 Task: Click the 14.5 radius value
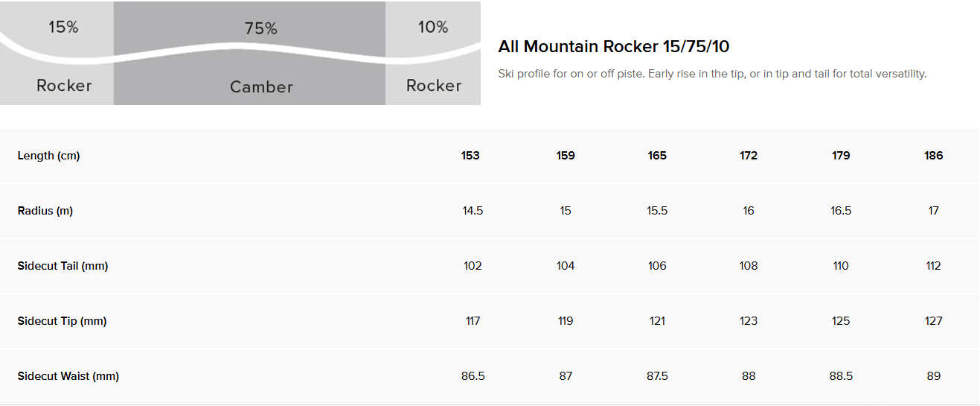pyautogui.click(x=473, y=211)
